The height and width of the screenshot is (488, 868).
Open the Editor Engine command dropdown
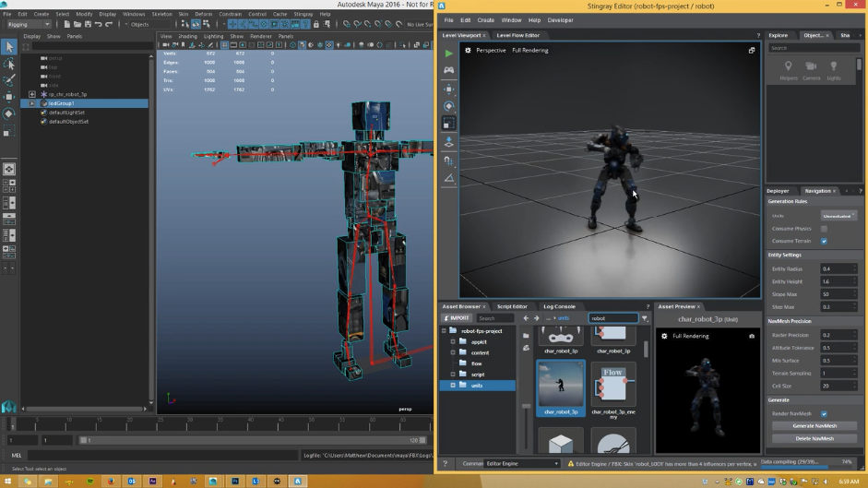522,464
